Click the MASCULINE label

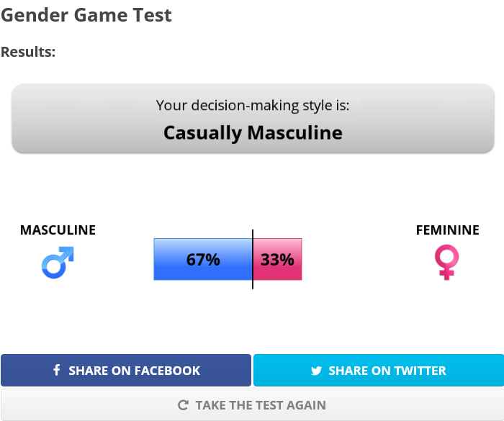[58, 230]
